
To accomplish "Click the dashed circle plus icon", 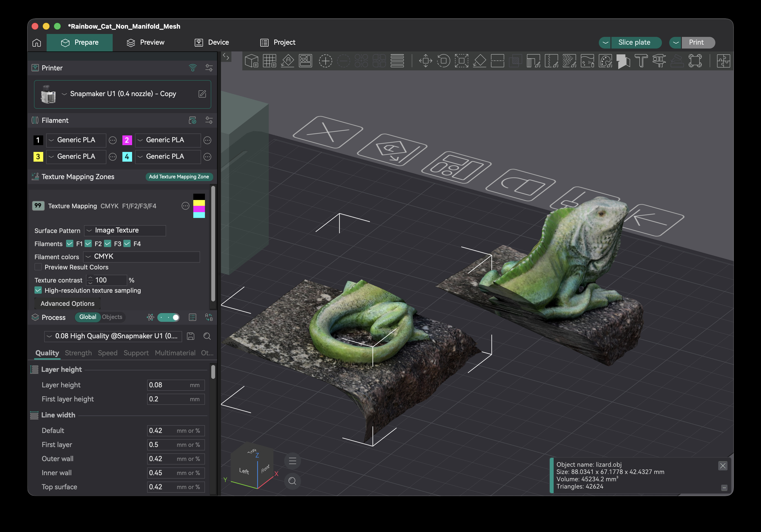I will pyautogui.click(x=325, y=61).
